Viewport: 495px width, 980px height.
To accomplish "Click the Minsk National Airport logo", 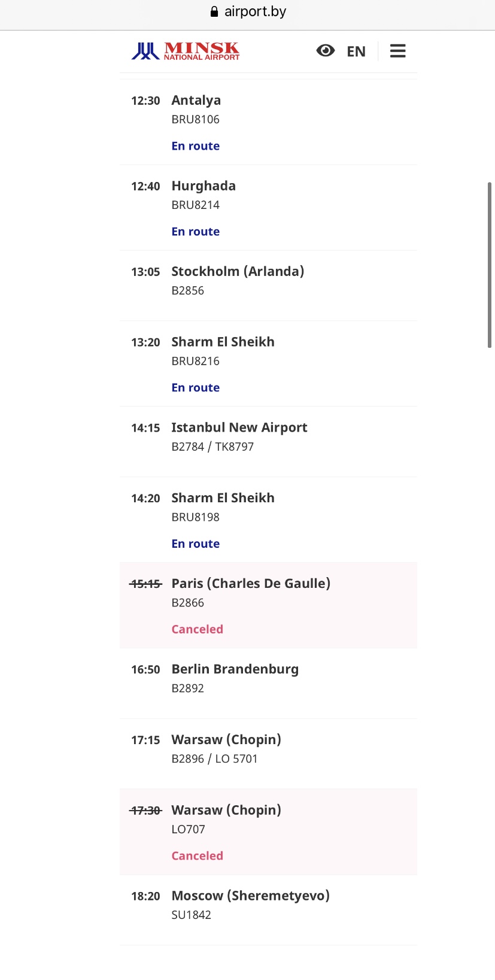I will (186, 51).
